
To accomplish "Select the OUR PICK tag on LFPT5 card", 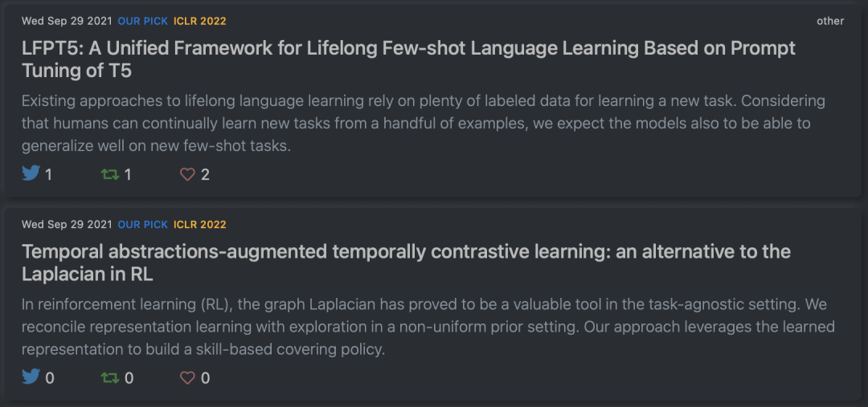I will point(142,21).
